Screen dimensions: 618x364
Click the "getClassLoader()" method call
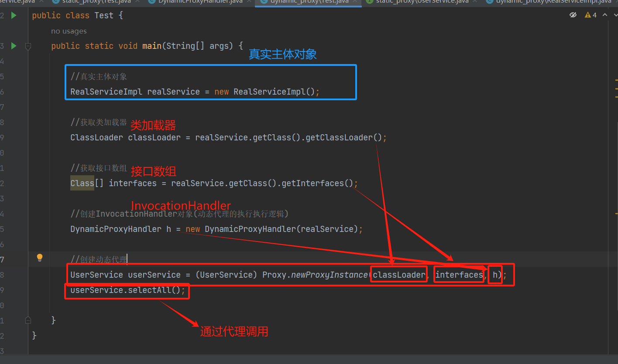344,138
